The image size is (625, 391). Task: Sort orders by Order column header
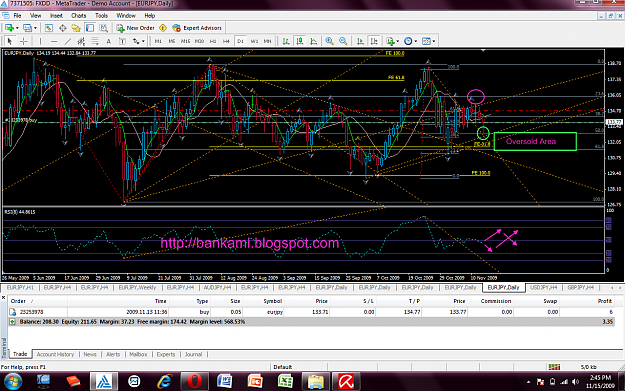[18, 301]
